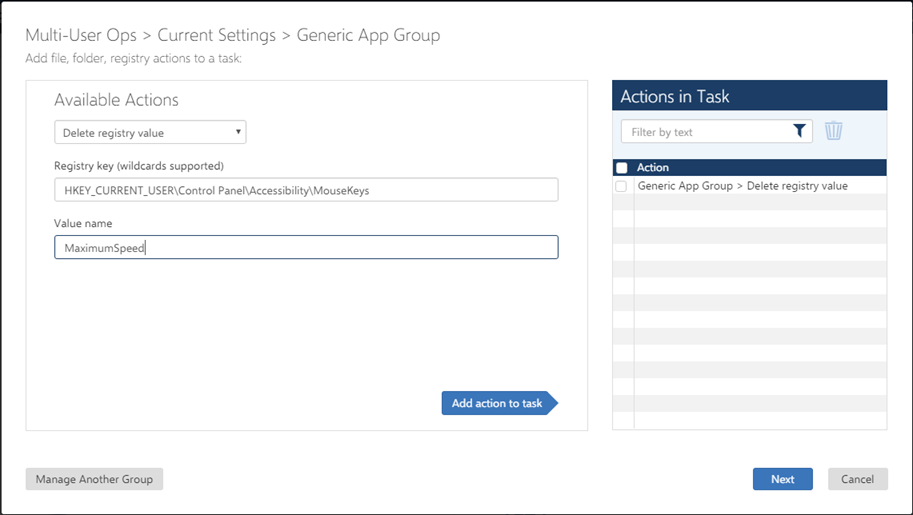
Task: Cancel the task setup
Action: pos(857,479)
